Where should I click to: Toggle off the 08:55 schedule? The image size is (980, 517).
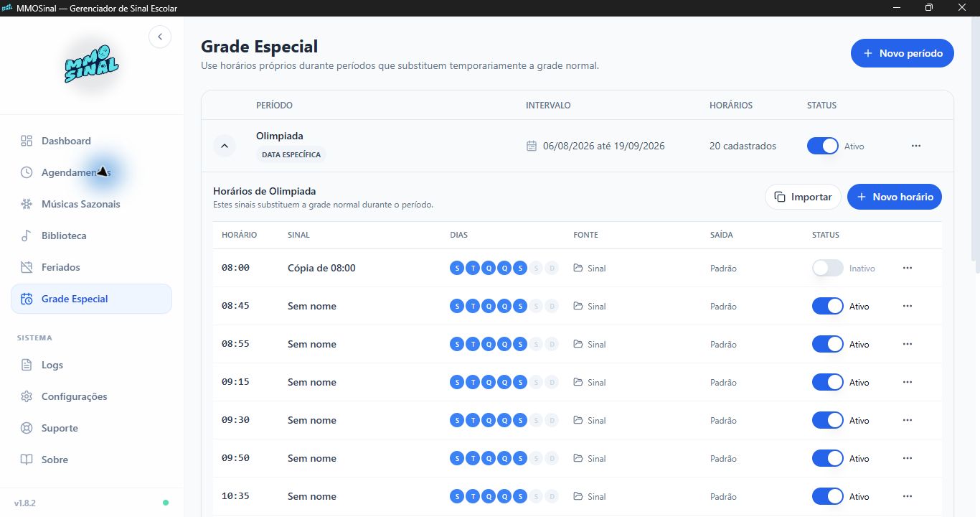coord(828,344)
